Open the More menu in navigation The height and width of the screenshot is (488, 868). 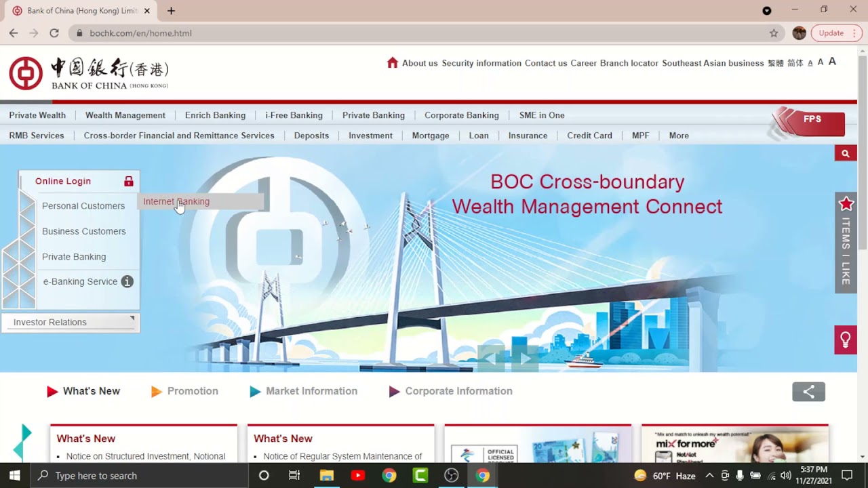coord(679,136)
